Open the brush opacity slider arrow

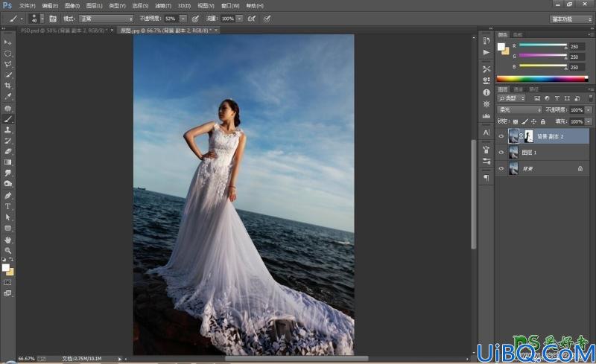pos(183,19)
